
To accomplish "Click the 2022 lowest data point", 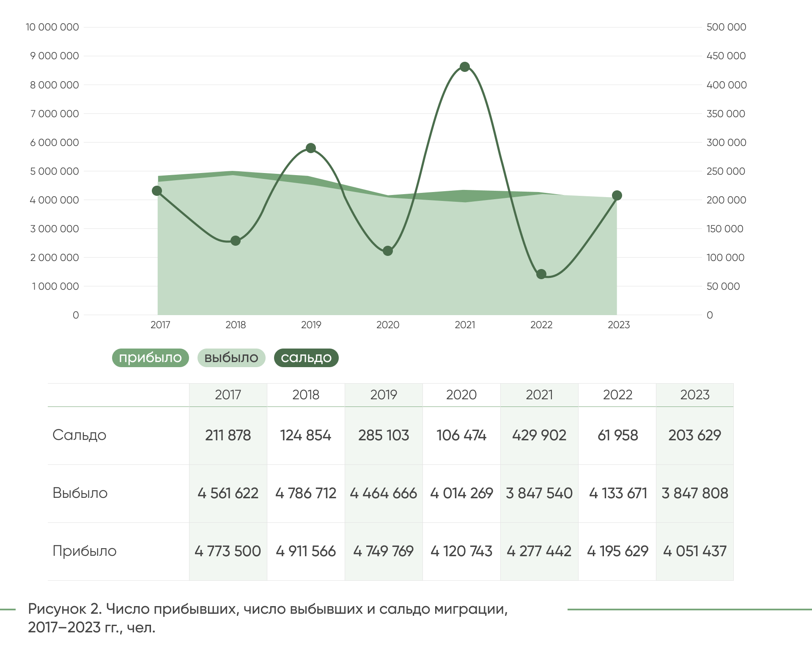I will (541, 274).
